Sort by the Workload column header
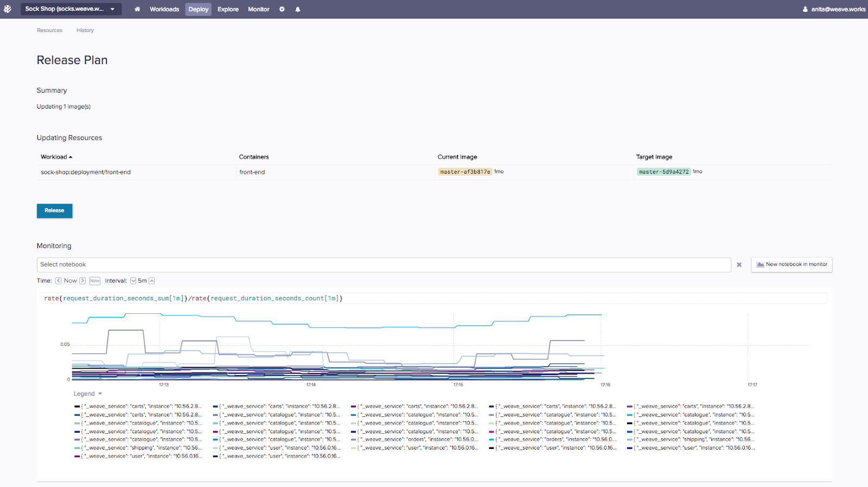The height and width of the screenshot is (487, 868). [56, 157]
